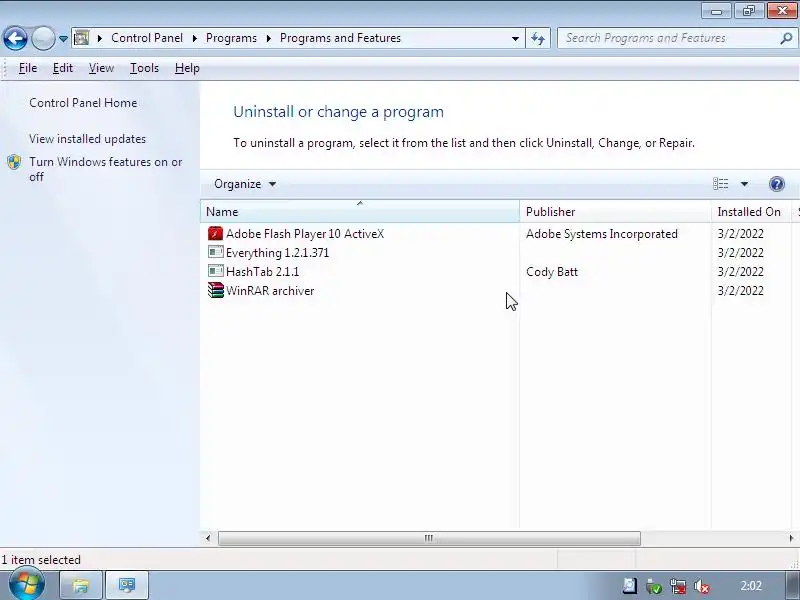
Task: Click Control Panel breadcrumb in address bar
Action: (x=147, y=38)
